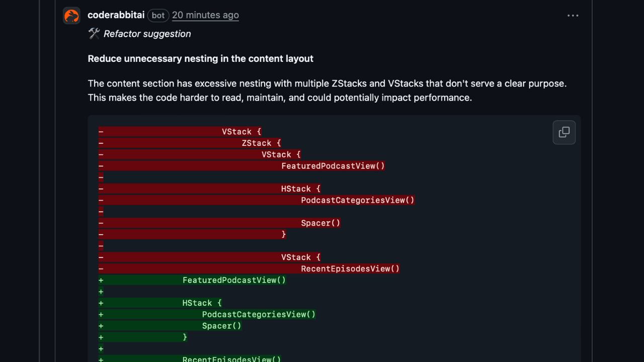Click the hammer and wrench emoji
The image size is (644, 362).
click(94, 34)
